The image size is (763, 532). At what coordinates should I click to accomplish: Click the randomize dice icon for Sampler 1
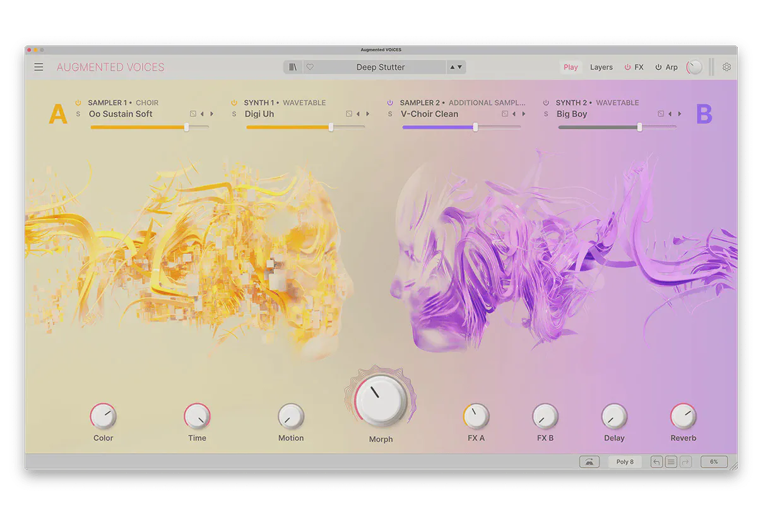click(192, 114)
